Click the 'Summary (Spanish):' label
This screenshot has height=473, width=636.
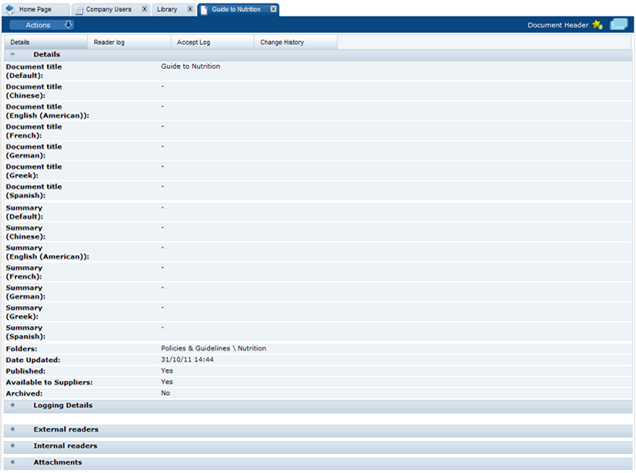[x=25, y=332]
